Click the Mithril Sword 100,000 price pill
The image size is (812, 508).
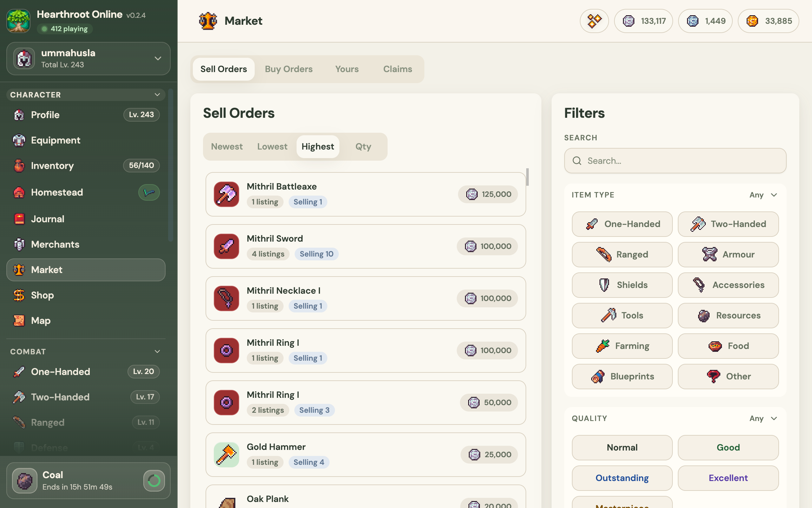coord(487,246)
